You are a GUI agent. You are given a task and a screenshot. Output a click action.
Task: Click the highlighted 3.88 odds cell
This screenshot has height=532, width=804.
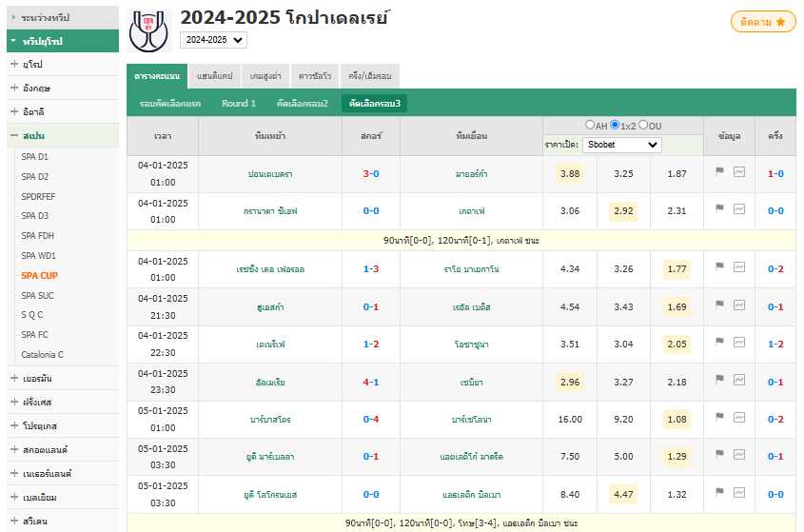coord(570,174)
